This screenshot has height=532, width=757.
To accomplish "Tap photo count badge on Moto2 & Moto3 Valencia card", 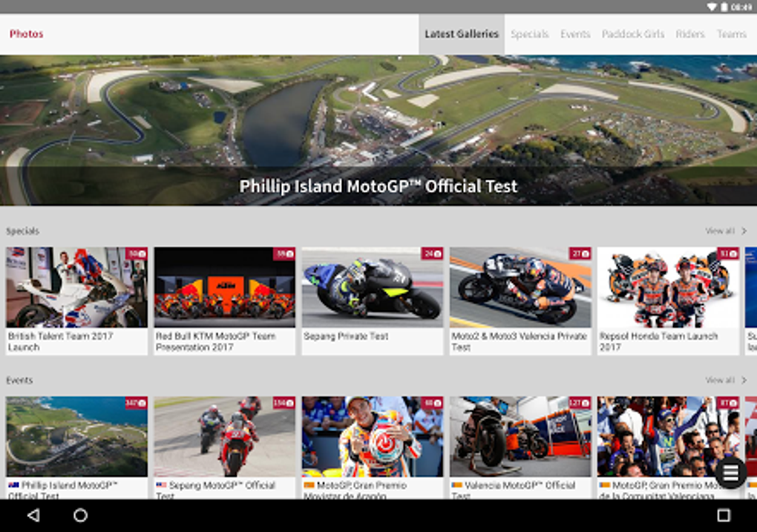I will [x=580, y=254].
